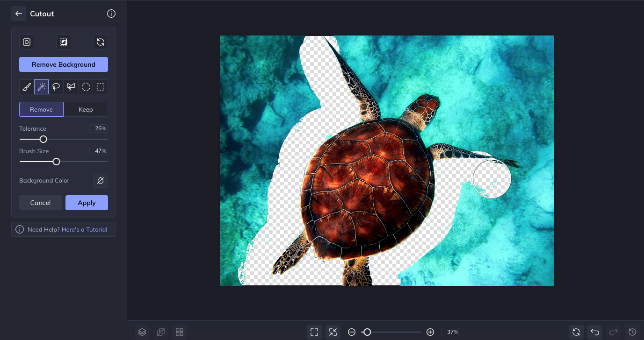Viewport: 644px width, 340px height.
Task: Click the undo arrow
Action: coord(595,332)
